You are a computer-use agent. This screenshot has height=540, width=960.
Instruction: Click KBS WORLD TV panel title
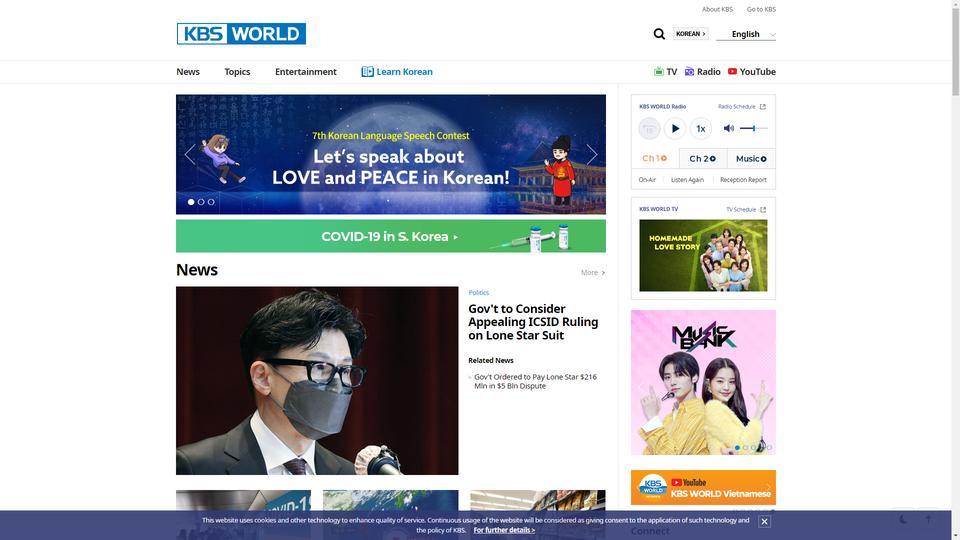(x=659, y=209)
